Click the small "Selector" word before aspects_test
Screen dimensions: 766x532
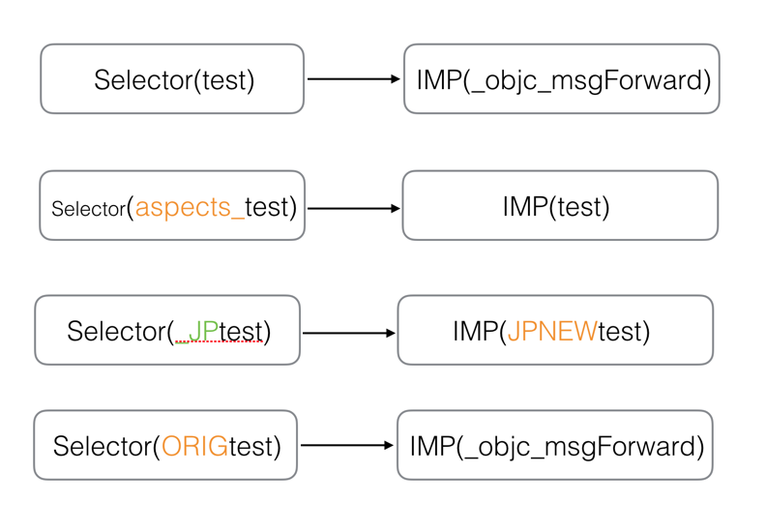point(88,209)
